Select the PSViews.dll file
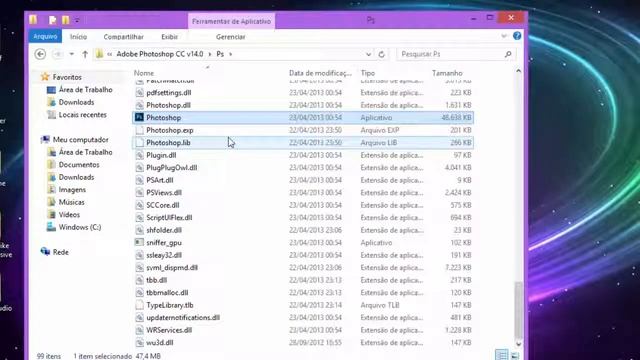Image resolution: width=640 pixels, height=360 pixels. tap(164, 192)
